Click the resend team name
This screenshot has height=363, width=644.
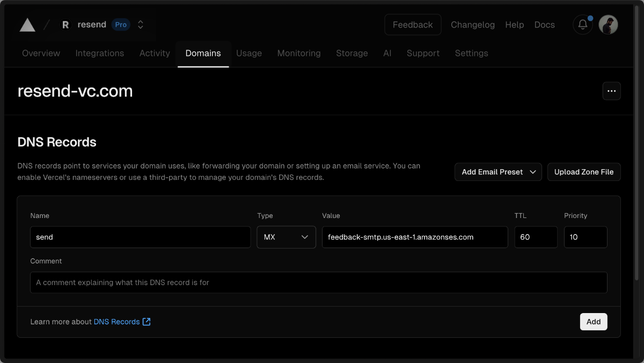click(92, 25)
